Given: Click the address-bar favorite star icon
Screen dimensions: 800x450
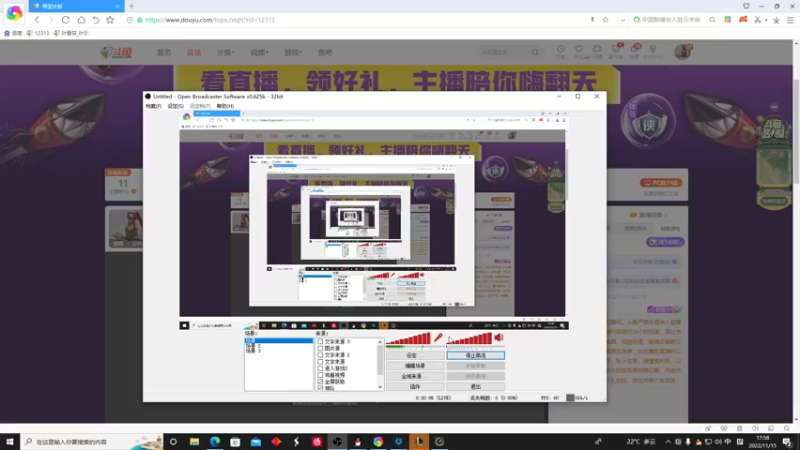Looking at the screenshot, I should 606,20.
